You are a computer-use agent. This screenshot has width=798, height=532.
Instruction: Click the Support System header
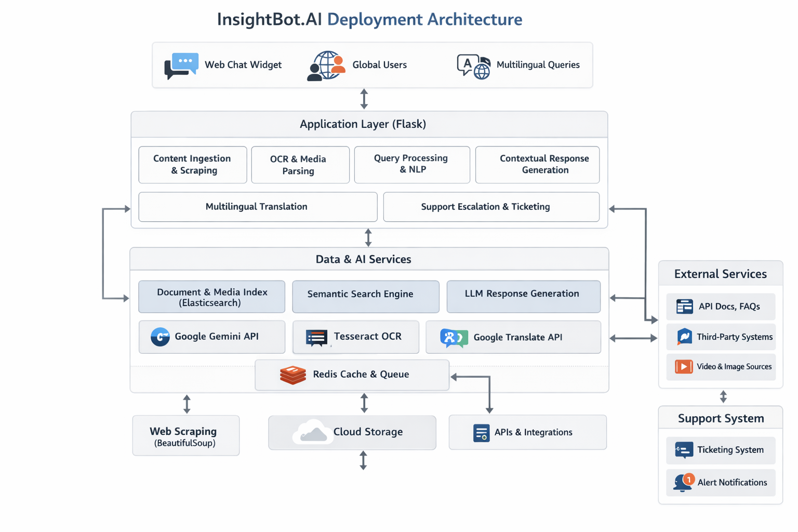[x=721, y=418]
